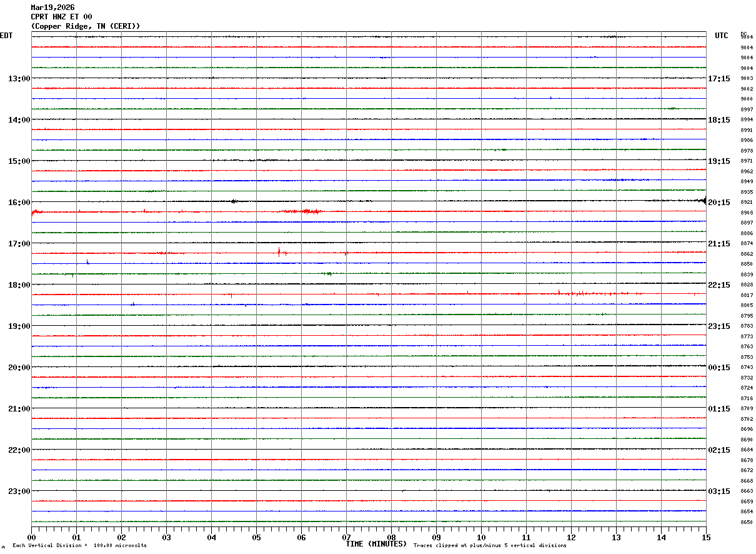Viewport: 756px width, 554px height.
Task: Select the 15:00 EDT time label
Action: [19, 161]
